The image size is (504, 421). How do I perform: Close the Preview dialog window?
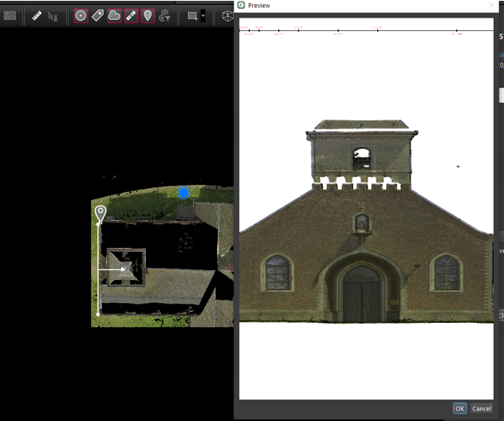pyautogui.click(x=491, y=5)
